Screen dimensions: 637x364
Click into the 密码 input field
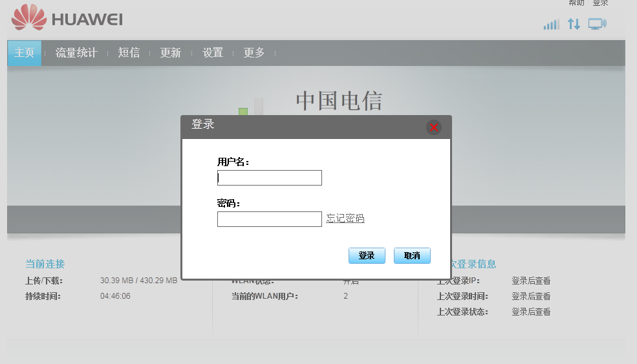(269, 219)
